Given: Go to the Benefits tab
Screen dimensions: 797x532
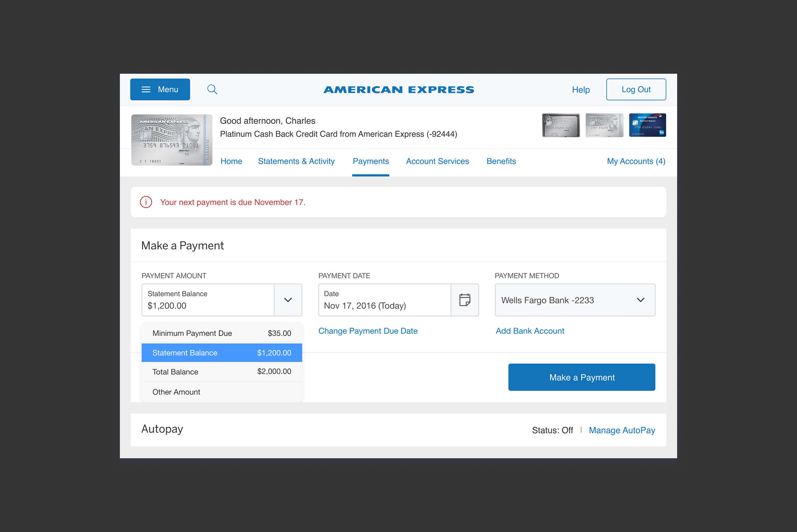Looking at the screenshot, I should (x=501, y=161).
